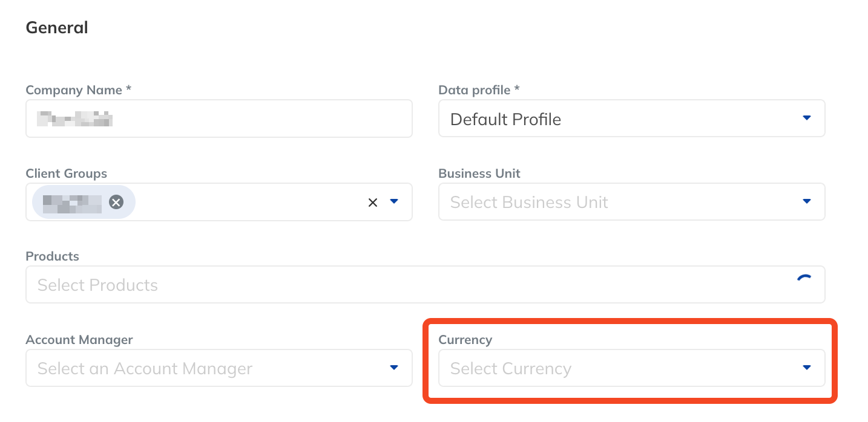Open the Select Currency dropdown
This screenshot has width=868, height=422.
pos(631,368)
